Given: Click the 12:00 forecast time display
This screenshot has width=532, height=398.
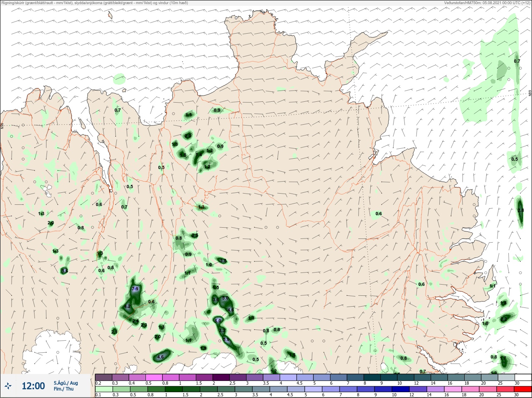Looking at the screenshot, I should coord(33,386).
